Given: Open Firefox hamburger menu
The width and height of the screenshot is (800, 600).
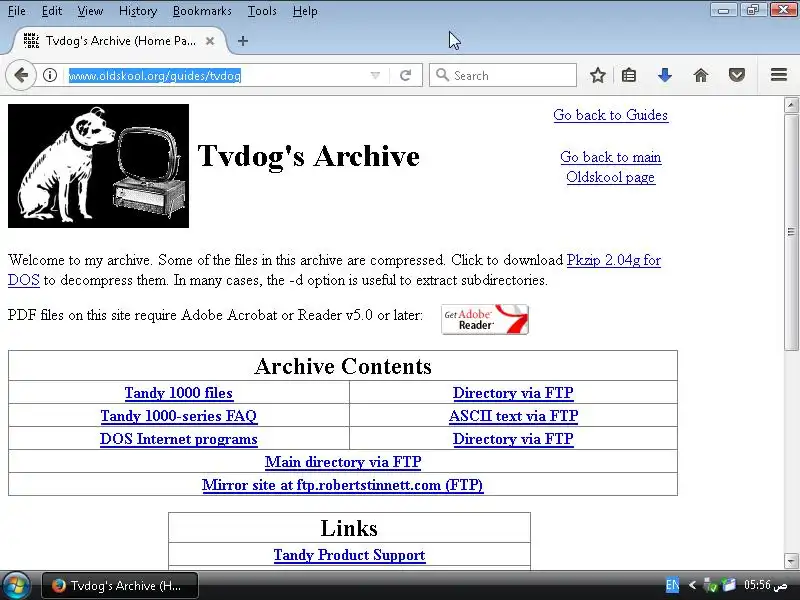Looking at the screenshot, I should tap(779, 75).
